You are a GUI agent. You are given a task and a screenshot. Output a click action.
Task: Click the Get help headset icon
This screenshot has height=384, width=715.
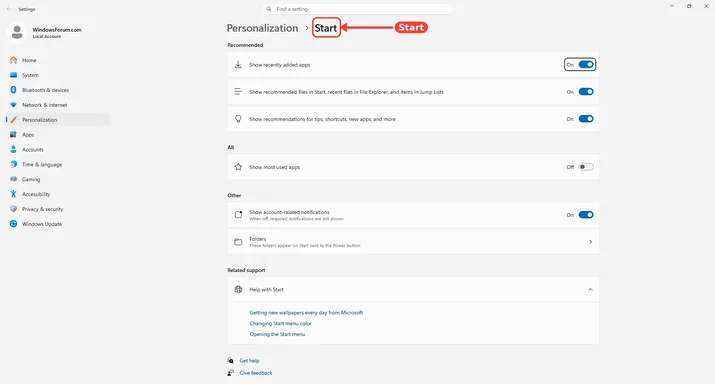[231, 360]
